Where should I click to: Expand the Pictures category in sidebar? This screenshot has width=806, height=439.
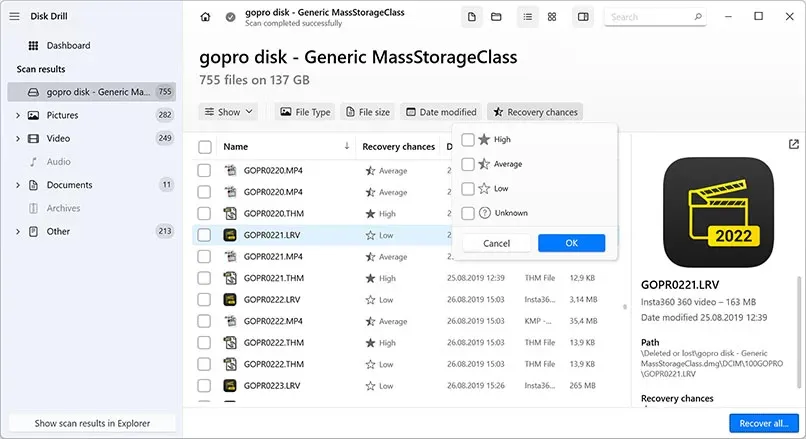18,115
